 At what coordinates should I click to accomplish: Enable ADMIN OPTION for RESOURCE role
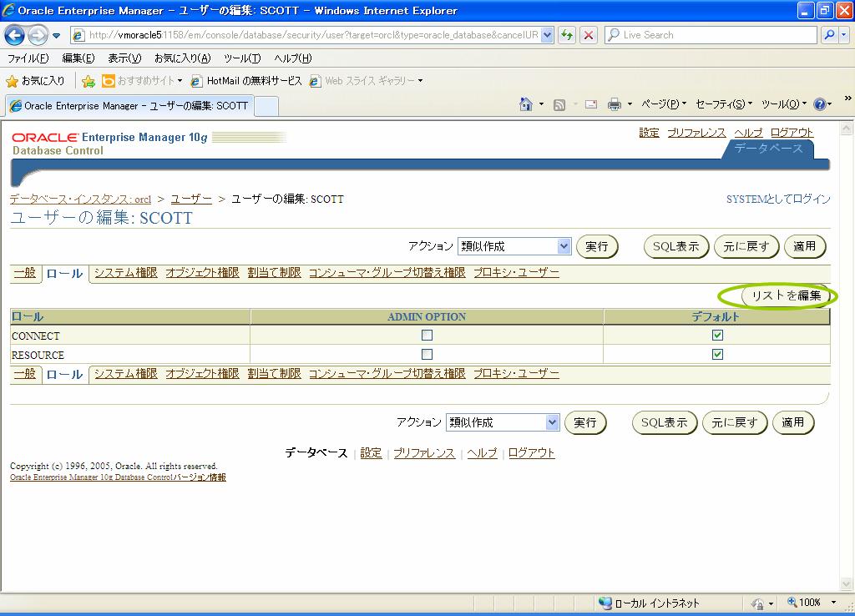427,355
